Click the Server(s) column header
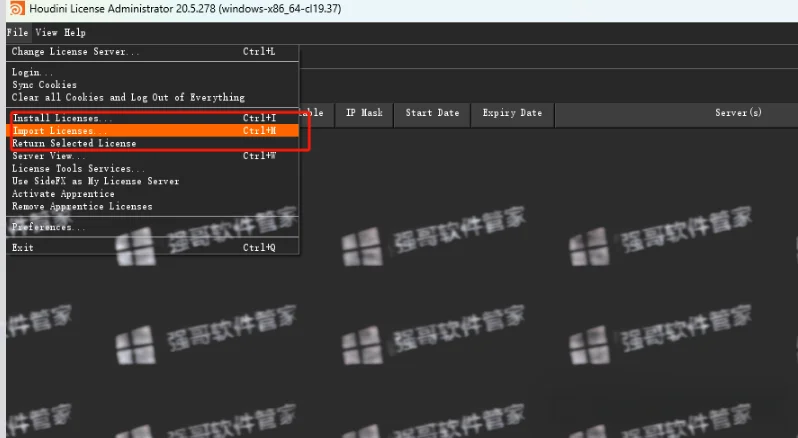The image size is (798, 438). [738, 113]
